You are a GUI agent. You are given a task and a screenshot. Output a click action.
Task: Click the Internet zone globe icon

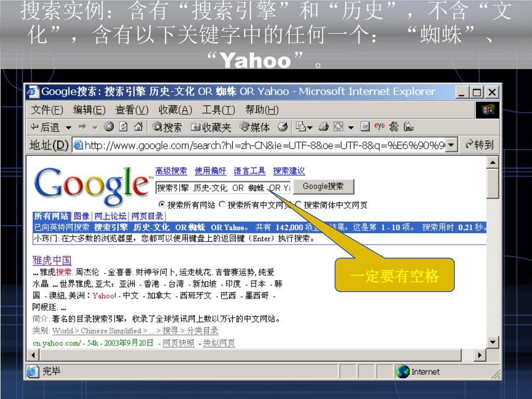[x=403, y=372]
